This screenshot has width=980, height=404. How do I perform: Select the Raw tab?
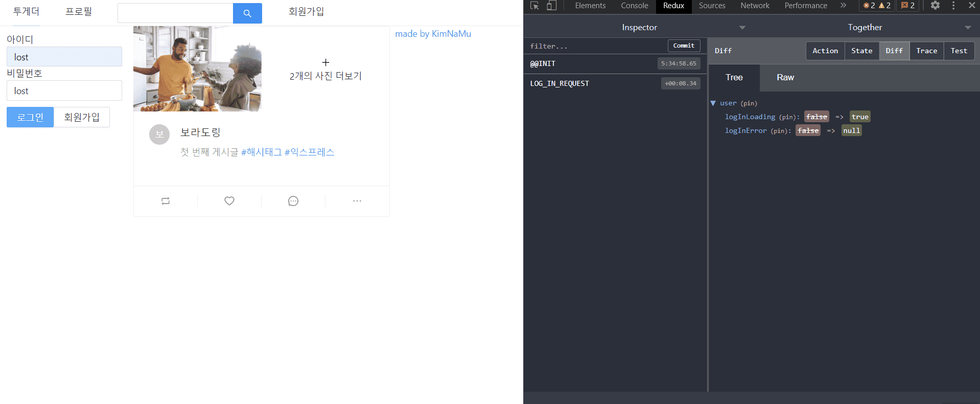pos(785,78)
